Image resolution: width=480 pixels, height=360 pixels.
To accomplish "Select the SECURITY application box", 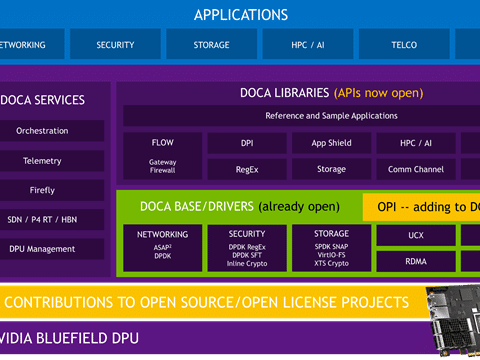I will 115,44.
